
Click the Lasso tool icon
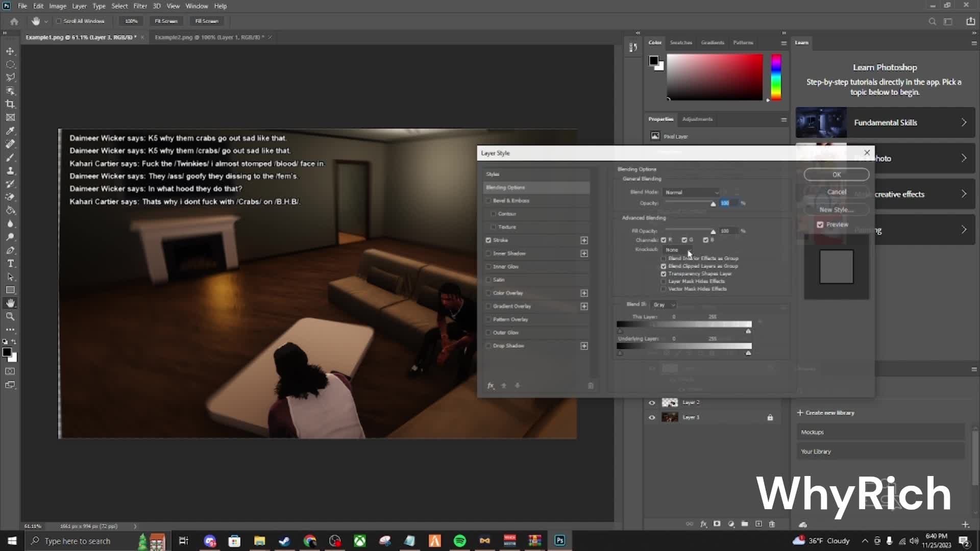[x=10, y=78]
